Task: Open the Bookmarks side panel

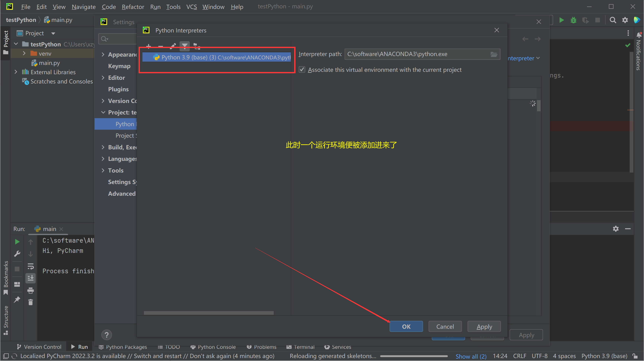Action: [x=6, y=278]
